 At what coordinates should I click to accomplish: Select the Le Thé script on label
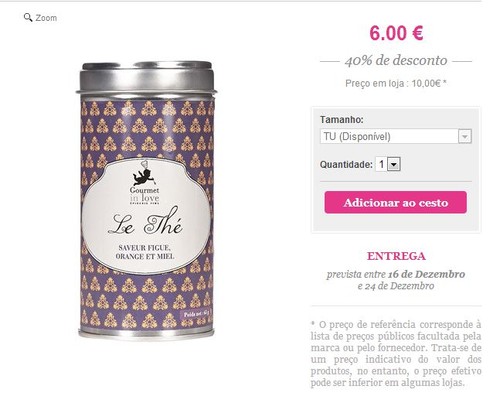coord(145,220)
